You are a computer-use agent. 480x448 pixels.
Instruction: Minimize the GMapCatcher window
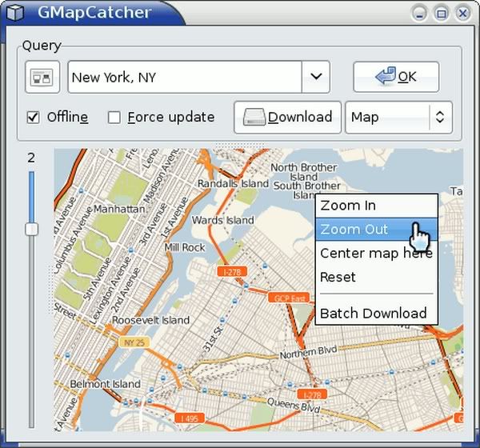pos(419,14)
